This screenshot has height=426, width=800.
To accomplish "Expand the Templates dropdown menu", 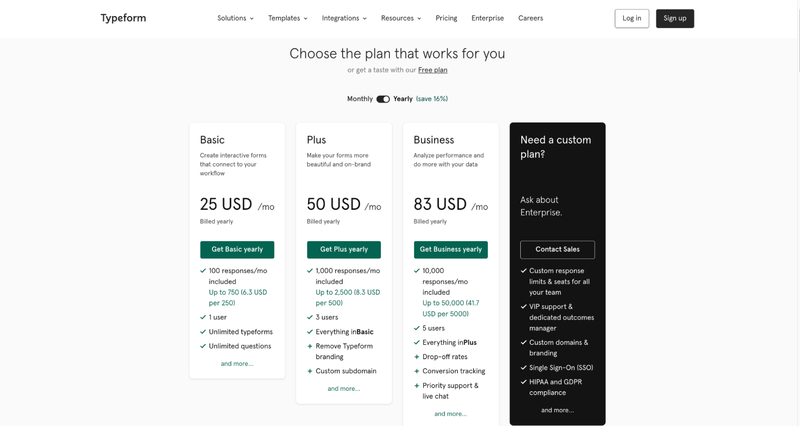I will (288, 18).
